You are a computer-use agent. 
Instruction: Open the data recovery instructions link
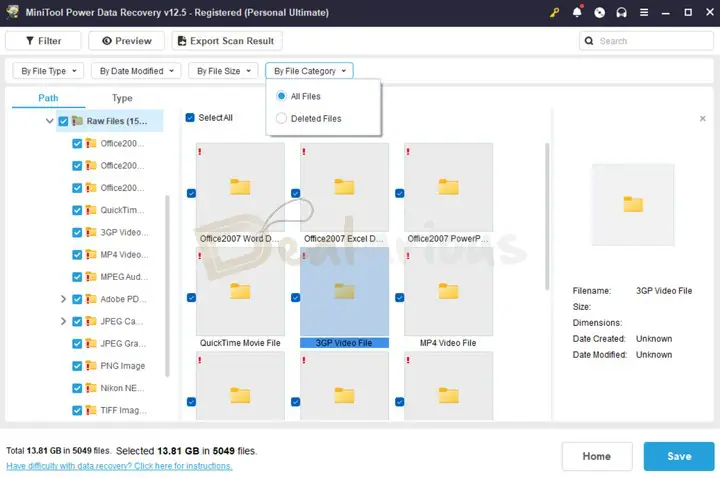point(120,466)
